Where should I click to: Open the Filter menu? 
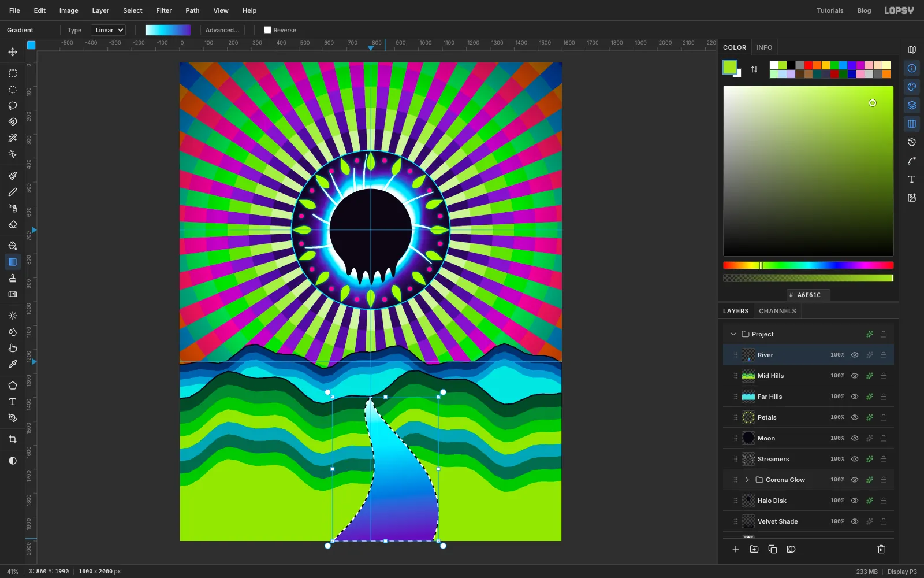click(x=164, y=10)
